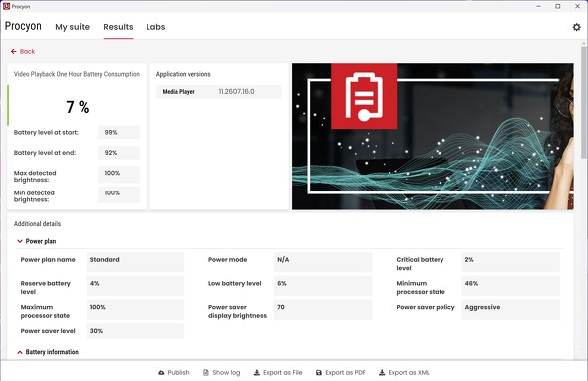The height and width of the screenshot is (381, 588).
Task: Click the Show log document icon
Action: coord(206,373)
